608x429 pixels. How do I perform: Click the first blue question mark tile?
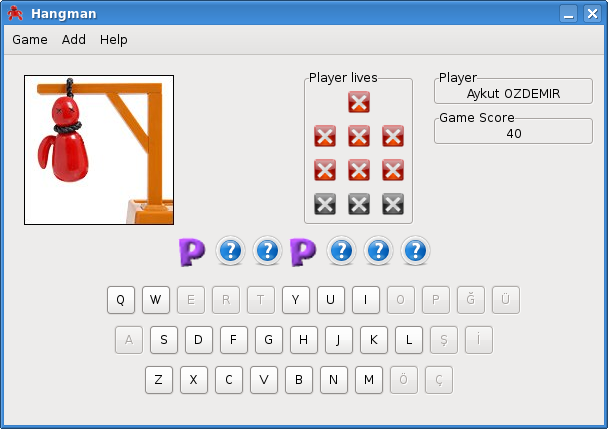[230, 251]
